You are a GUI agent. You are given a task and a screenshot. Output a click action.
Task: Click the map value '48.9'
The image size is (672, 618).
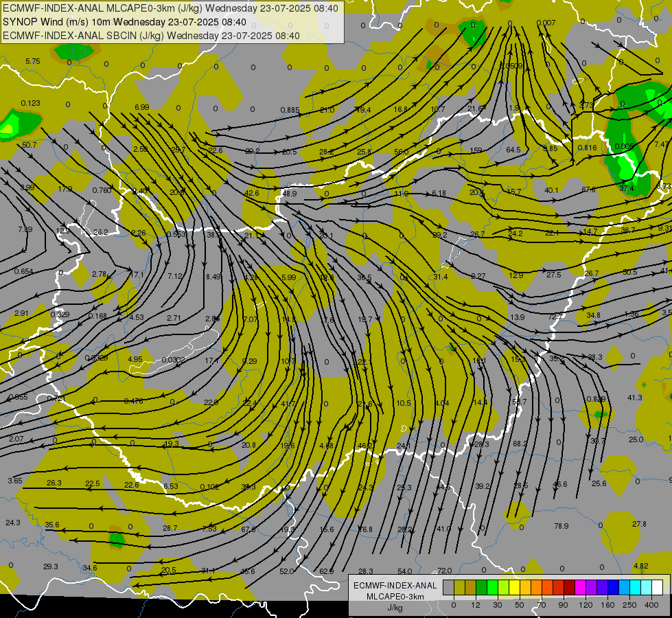coord(289,194)
